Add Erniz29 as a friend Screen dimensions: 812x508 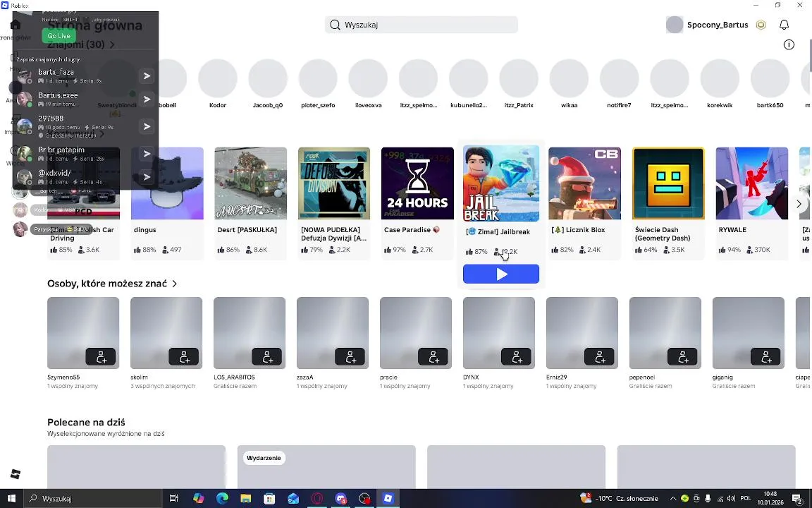coord(599,356)
